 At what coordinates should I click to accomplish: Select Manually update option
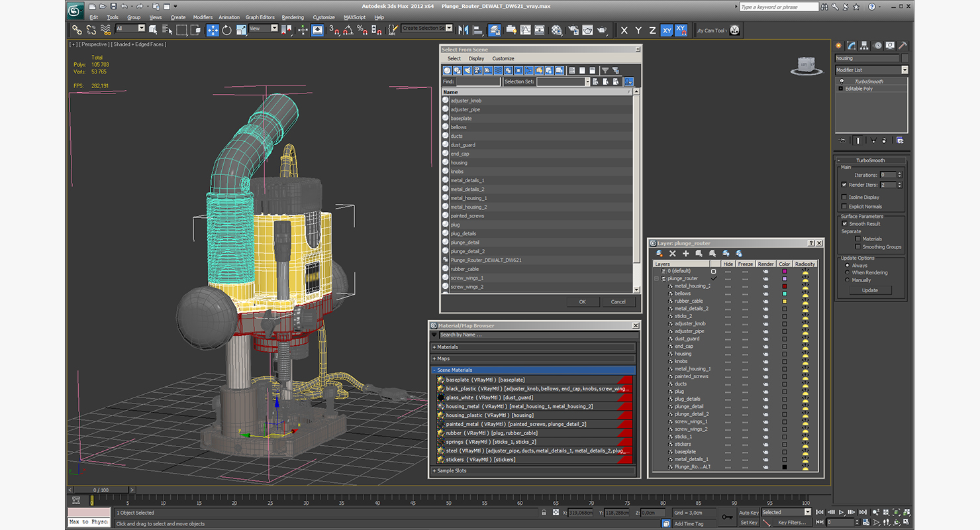click(847, 280)
